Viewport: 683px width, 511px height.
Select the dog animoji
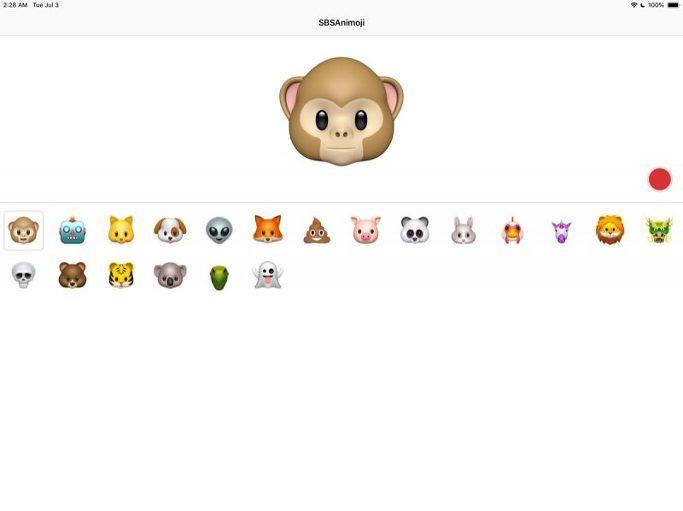point(170,230)
